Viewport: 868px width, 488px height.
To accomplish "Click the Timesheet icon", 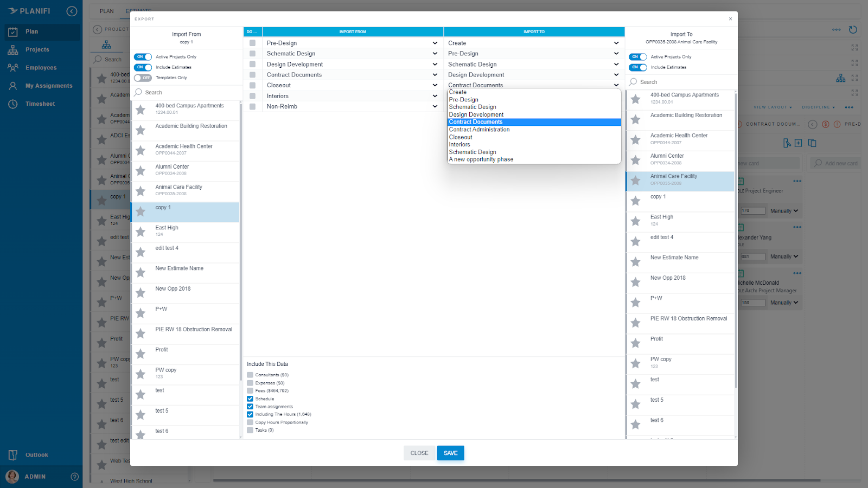I will [x=13, y=104].
